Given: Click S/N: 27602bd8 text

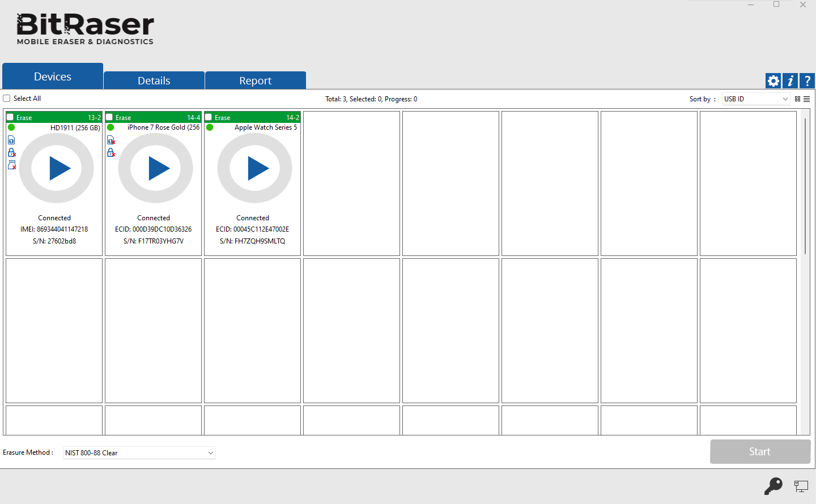Looking at the screenshot, I should pos(54,241).
